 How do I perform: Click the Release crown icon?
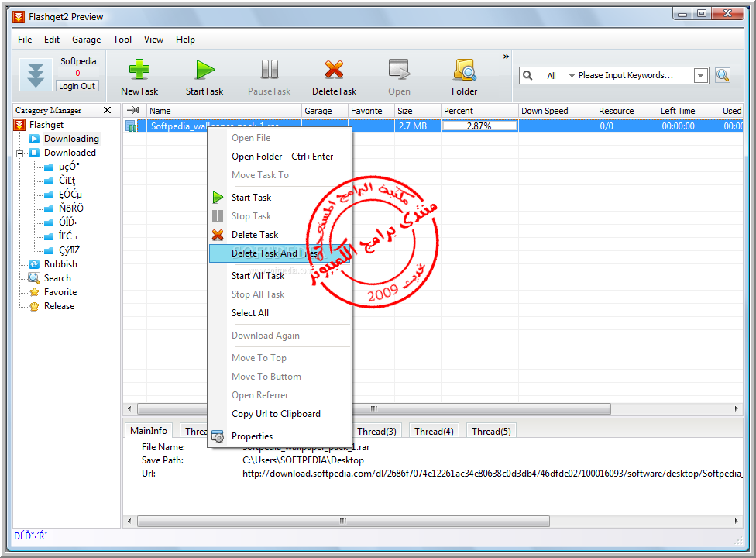(x=34, y=306)
